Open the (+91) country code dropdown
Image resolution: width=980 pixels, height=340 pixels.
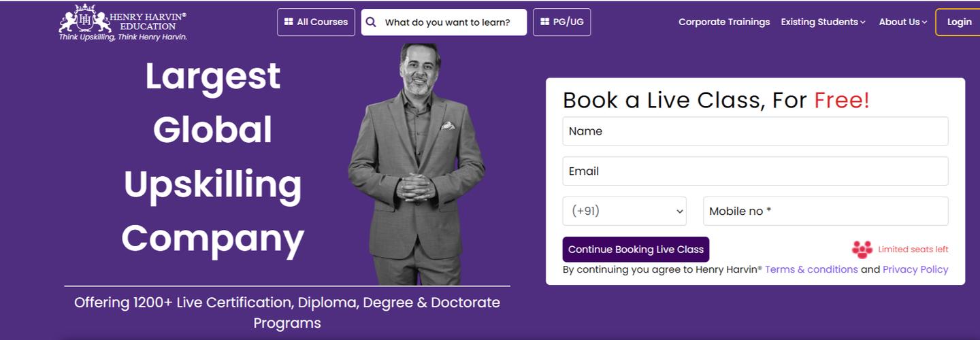[x=624, y=211]
